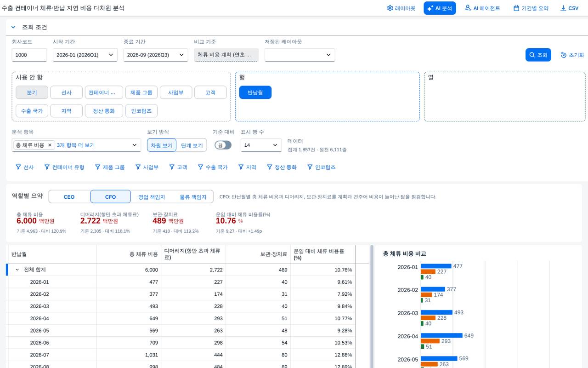Remove the 총 체류 비용 chip with its X
Screen dimensions: 588x368
(50, 145)
